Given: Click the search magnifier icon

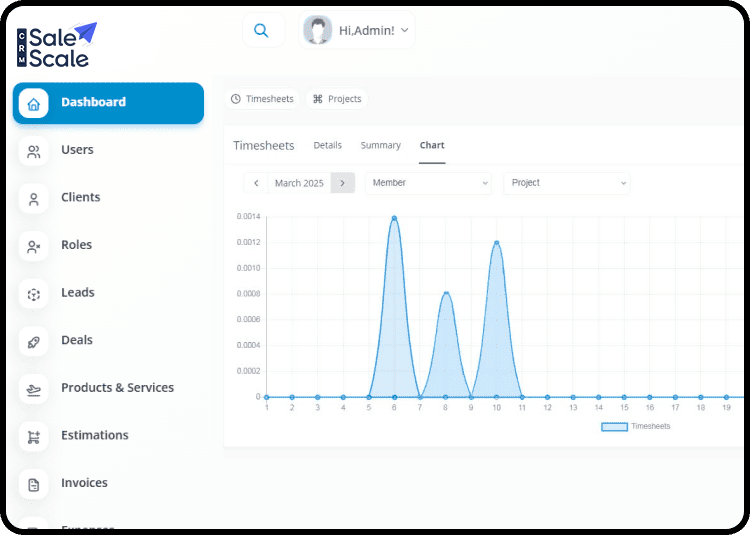Looking at the screenshot, I should pos(261,30).
